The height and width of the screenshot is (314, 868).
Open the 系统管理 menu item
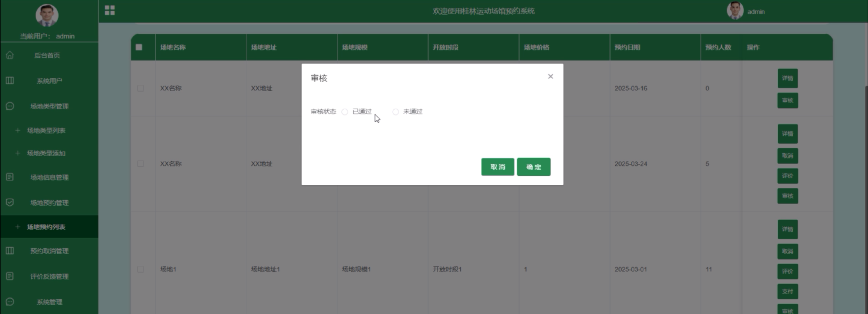click(49, 302)
